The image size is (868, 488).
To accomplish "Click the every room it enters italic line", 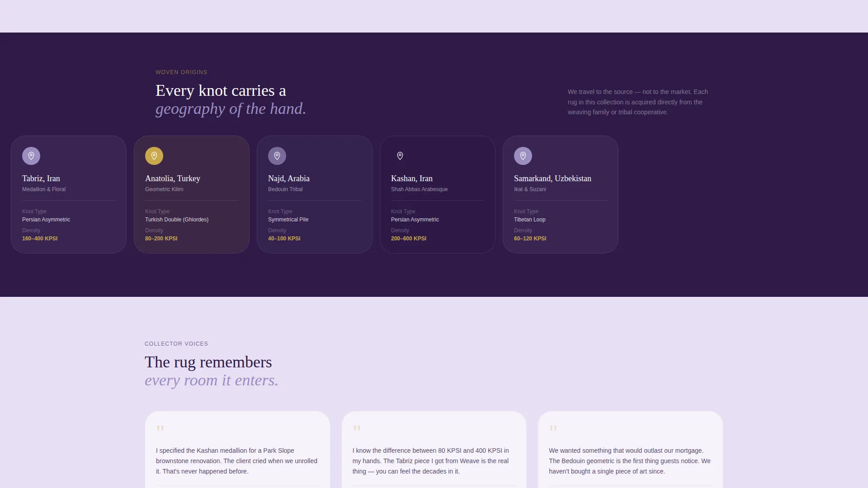I will tap(212, 380).
